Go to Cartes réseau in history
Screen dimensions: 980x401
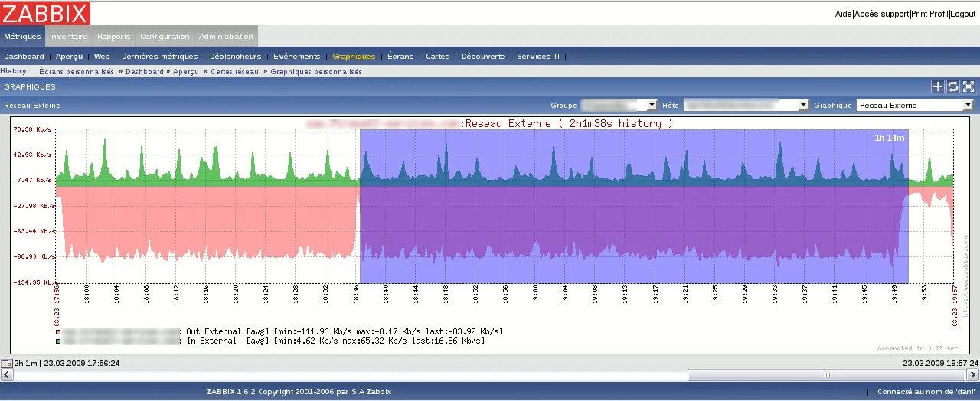click(235, 71)
